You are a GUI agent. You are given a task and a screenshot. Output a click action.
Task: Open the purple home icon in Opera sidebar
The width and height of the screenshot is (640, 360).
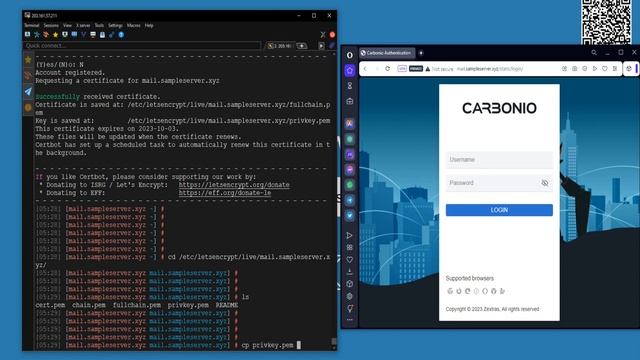pos(350,71)
